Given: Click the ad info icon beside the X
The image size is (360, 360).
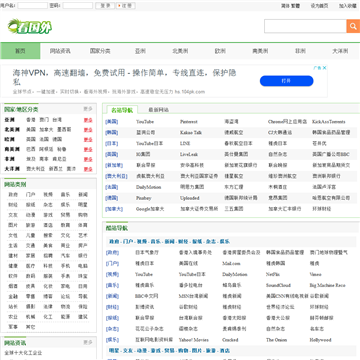Looking at the screenshot, I should pos(317,68).
